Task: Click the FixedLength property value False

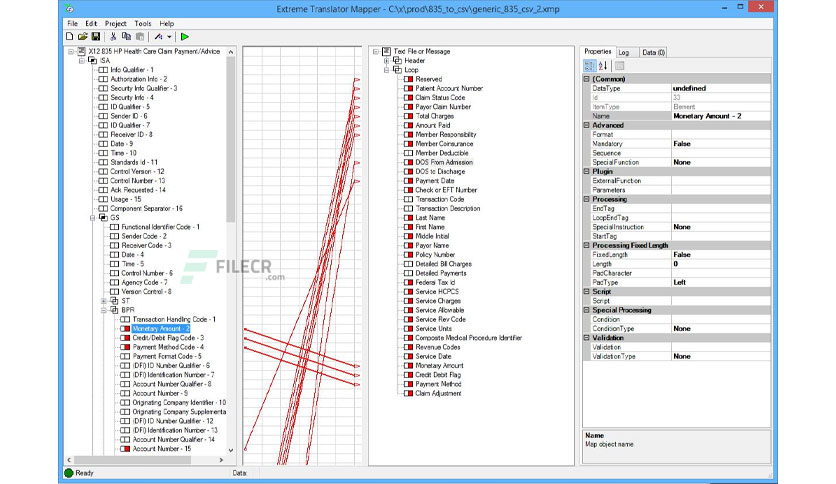Action: 721,254
